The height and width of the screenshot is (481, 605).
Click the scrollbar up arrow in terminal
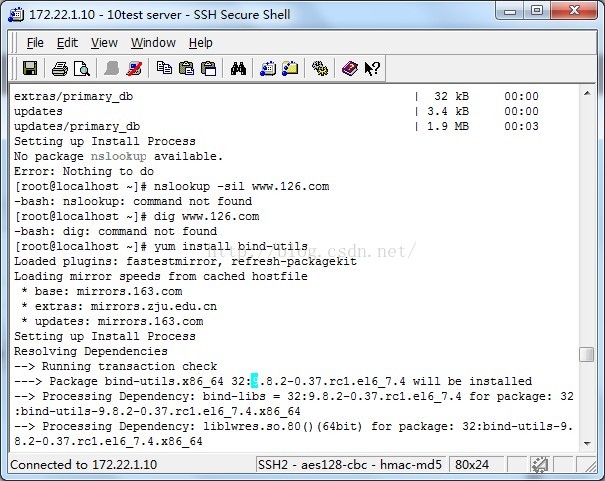point(587,93)
